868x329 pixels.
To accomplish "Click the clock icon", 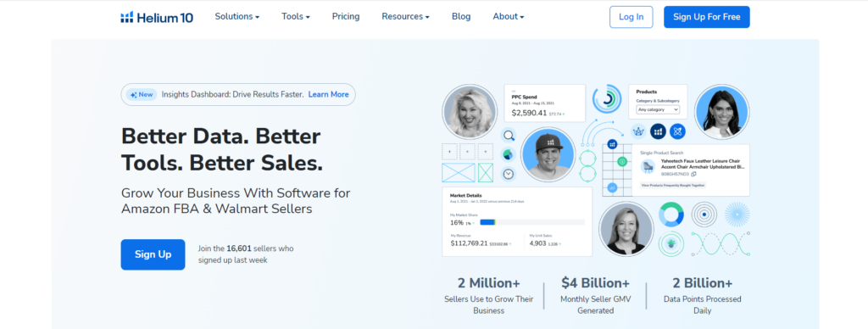I will click(x=509, y=174).
